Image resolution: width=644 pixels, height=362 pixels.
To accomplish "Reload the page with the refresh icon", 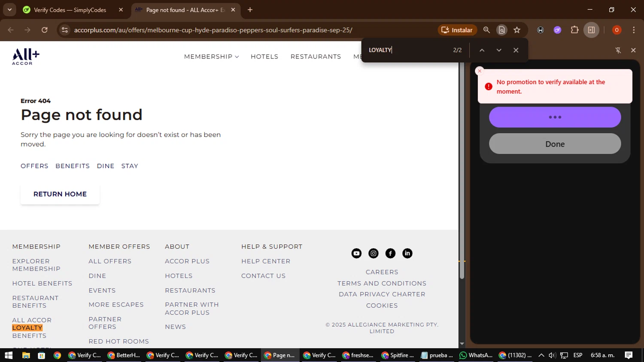I will 45,30.
